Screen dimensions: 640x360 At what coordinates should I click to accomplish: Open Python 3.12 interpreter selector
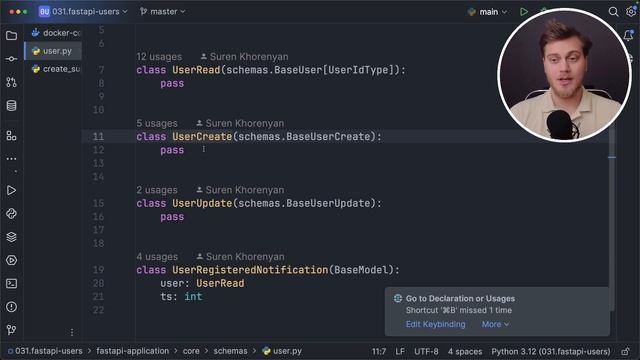click(551, 351)
